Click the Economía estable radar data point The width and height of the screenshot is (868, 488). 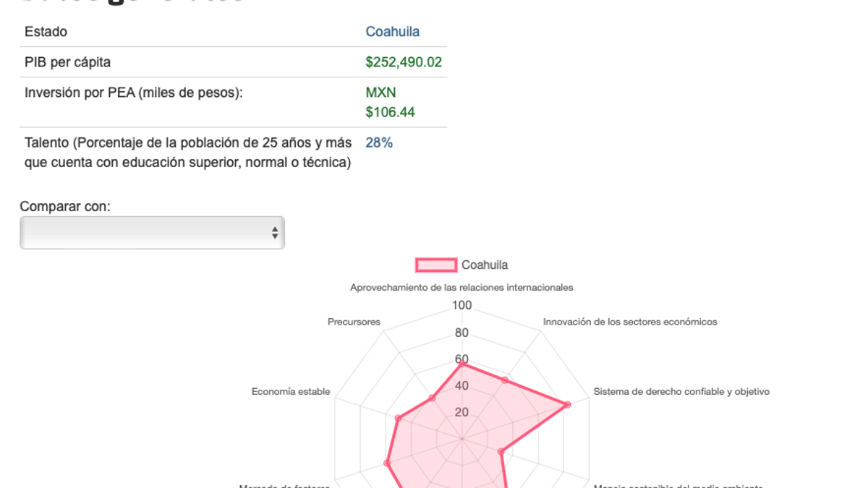coord(398,419)
